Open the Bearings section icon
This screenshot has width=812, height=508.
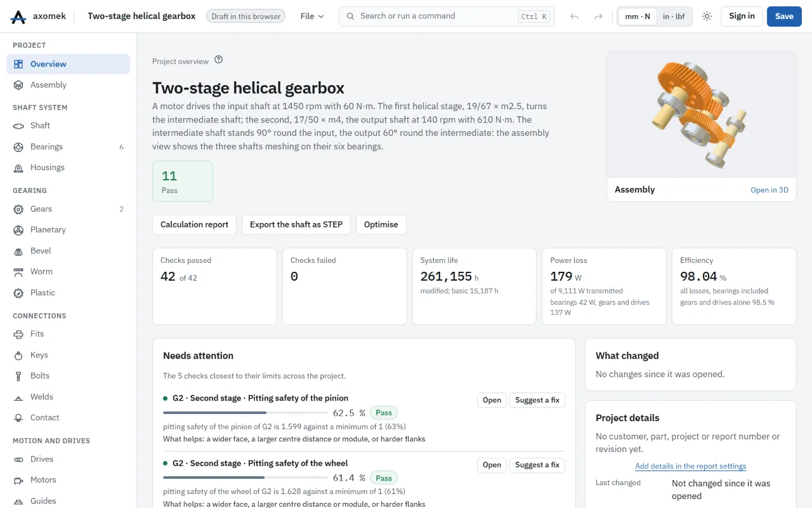coord(18,147)
